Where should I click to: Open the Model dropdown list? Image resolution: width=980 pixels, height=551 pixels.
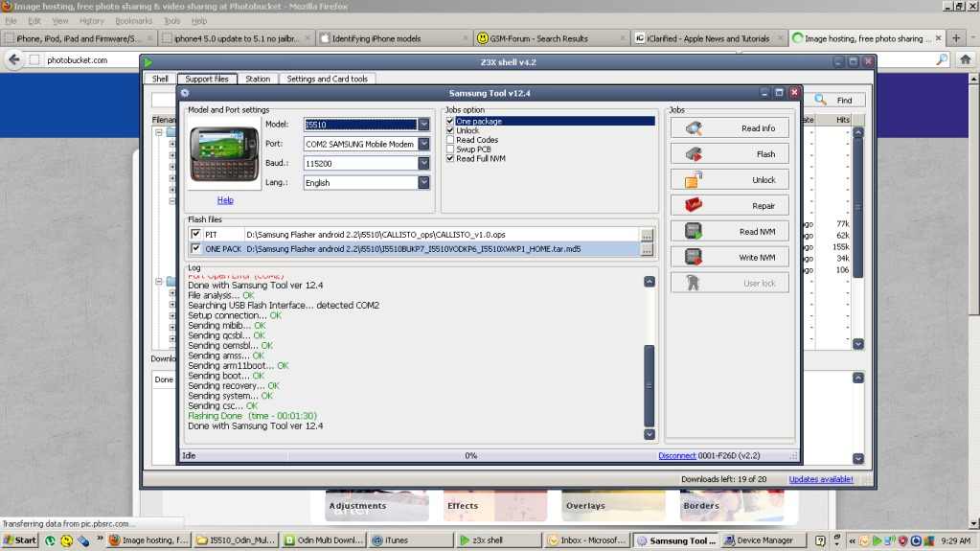(x=423, y=125)
